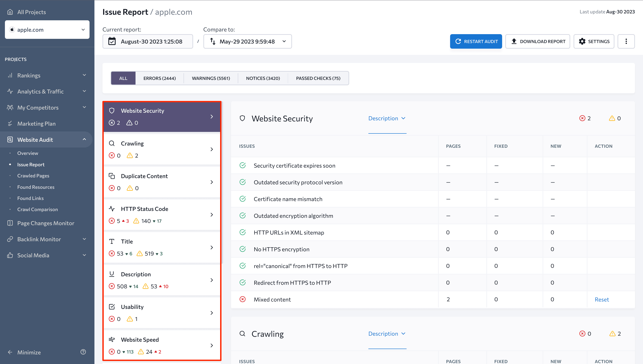Click the Website Speed wind icon
The height and width of the screenshot is (364, 643).
point(112,339)
